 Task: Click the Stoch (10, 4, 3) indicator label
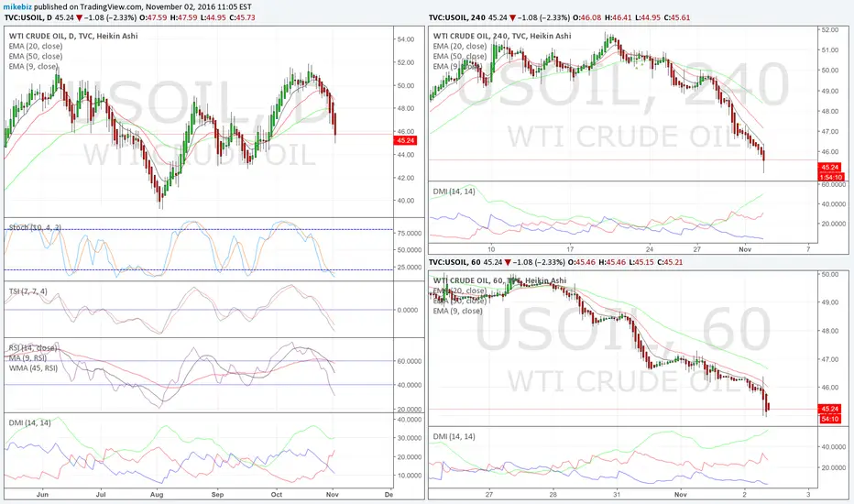tap(35, 227)
